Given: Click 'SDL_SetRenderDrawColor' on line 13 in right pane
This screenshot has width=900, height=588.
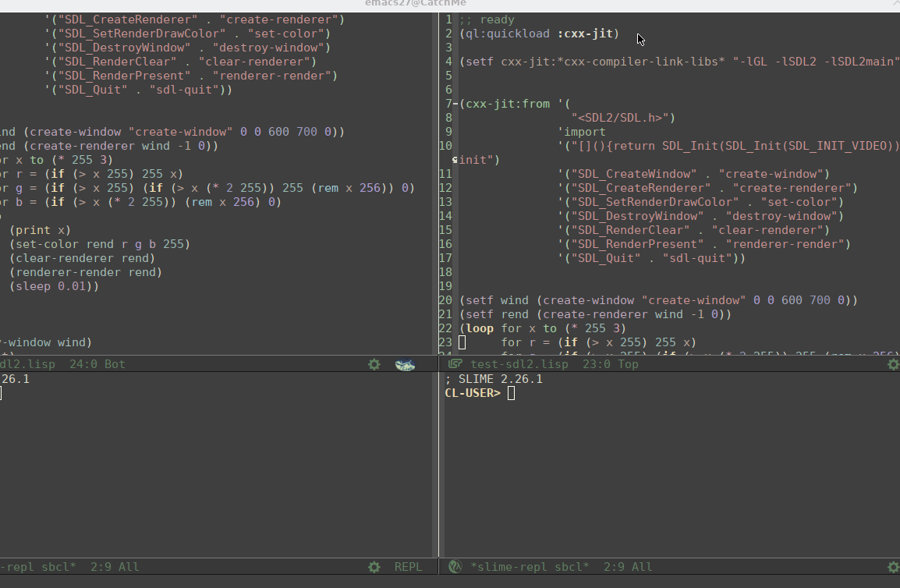Looking at the screenshot, I should pyautogui.click(x=658, y=202).
